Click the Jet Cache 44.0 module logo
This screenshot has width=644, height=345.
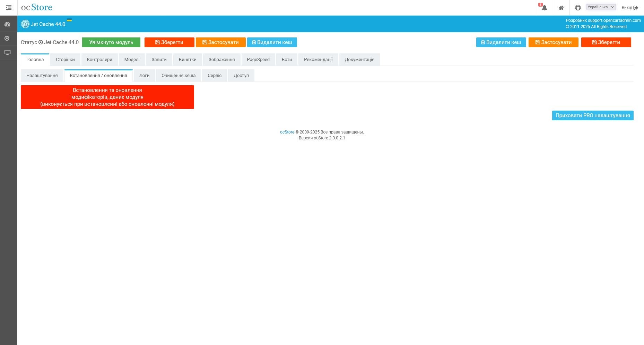click(25, 24)
